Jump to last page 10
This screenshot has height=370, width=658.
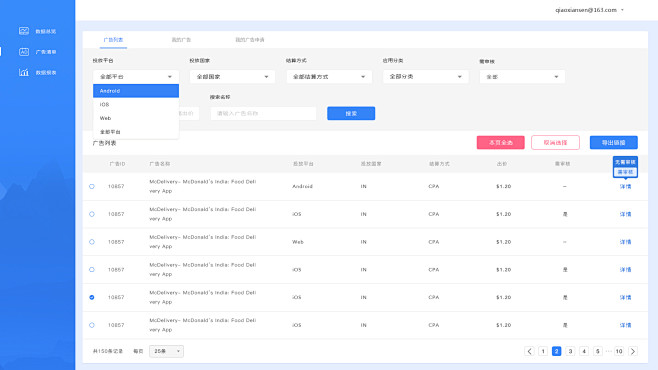point(619,351)
